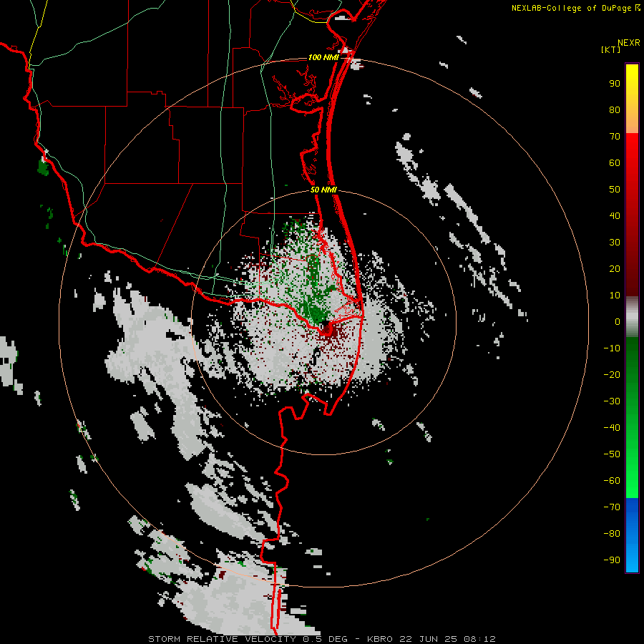Click the KT units label above the color scale
The height and width of the screenshot is (644, 644).
point(611,49)
